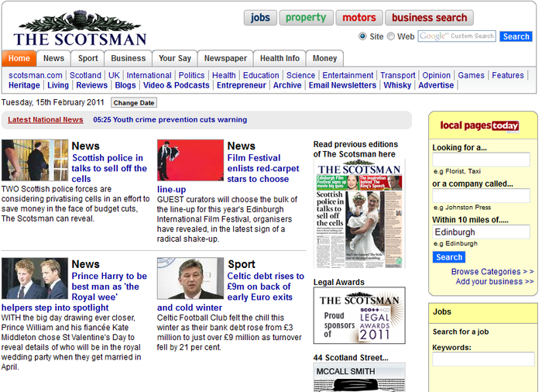Screen dimensions: 542x392
Task: Click the blue Search button beside Google field
Action: pyautogui.click(x=516, y=36)
